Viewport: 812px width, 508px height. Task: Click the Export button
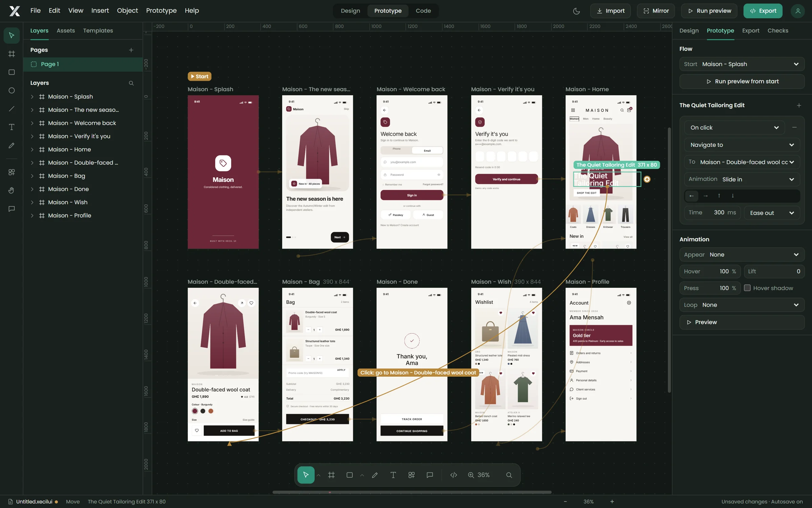[x=763, y=11]
